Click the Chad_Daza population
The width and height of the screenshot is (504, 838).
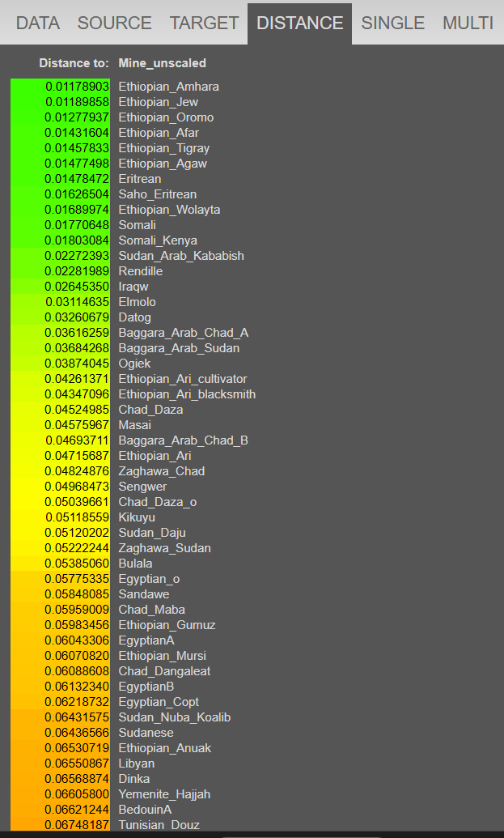point(150,410)
